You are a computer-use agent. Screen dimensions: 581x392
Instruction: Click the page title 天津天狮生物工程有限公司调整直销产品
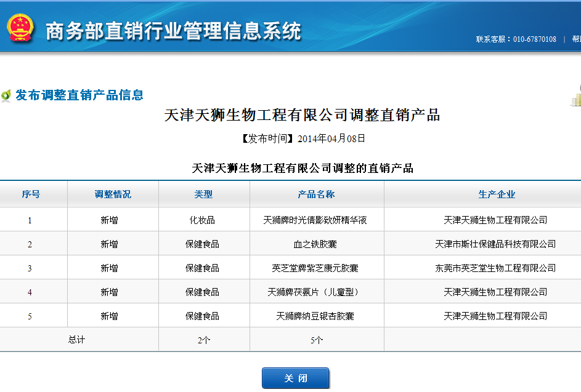302,115
